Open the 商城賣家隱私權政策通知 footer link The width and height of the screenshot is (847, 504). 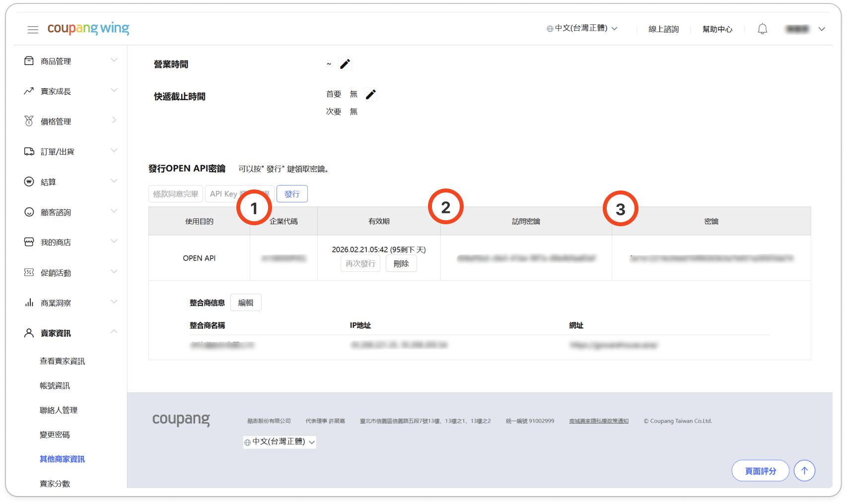(599, 421)
